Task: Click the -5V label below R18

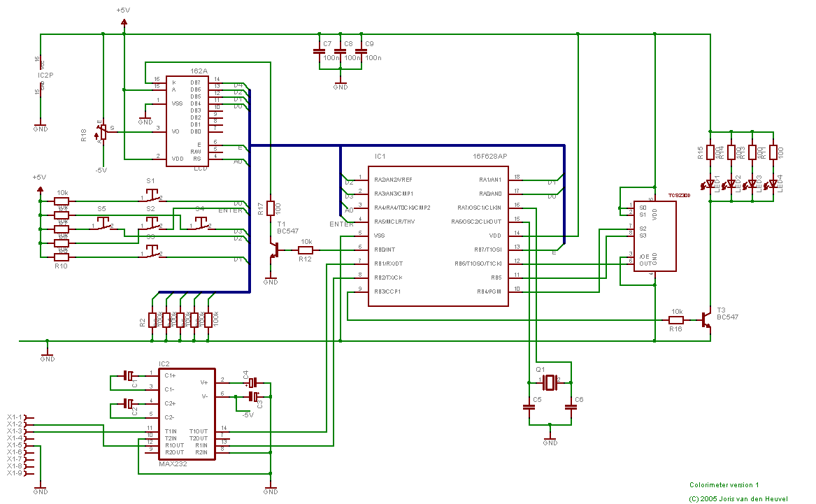Action: coord(101,170)
